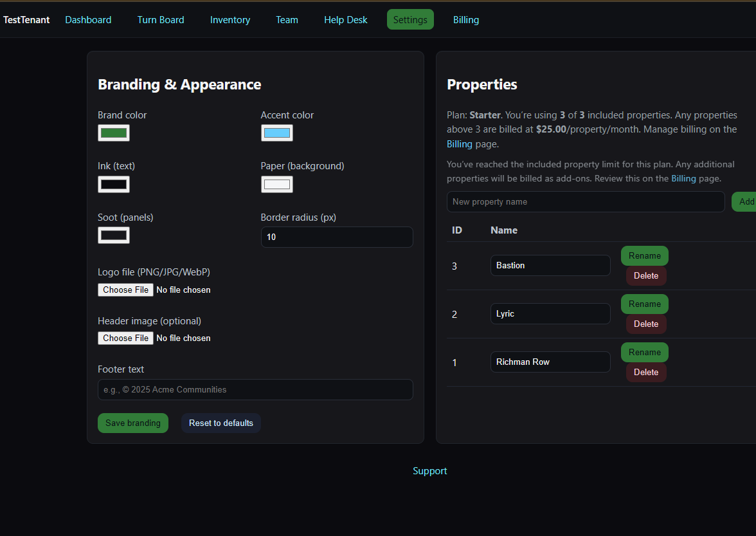The image size is (756, 536).
Task: Change the Ink (text) color swatch
Action: pyautogui.click(x=114, y=185)
